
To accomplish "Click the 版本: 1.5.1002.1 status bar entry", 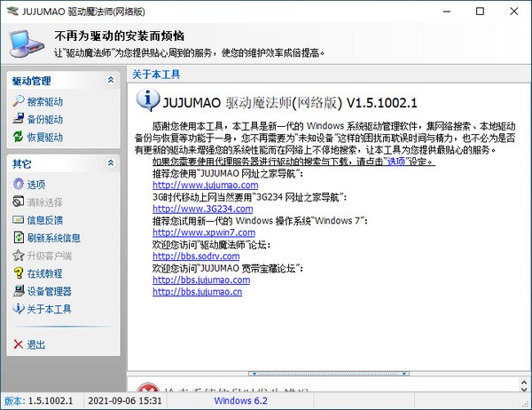I will (x=39, y=401).
